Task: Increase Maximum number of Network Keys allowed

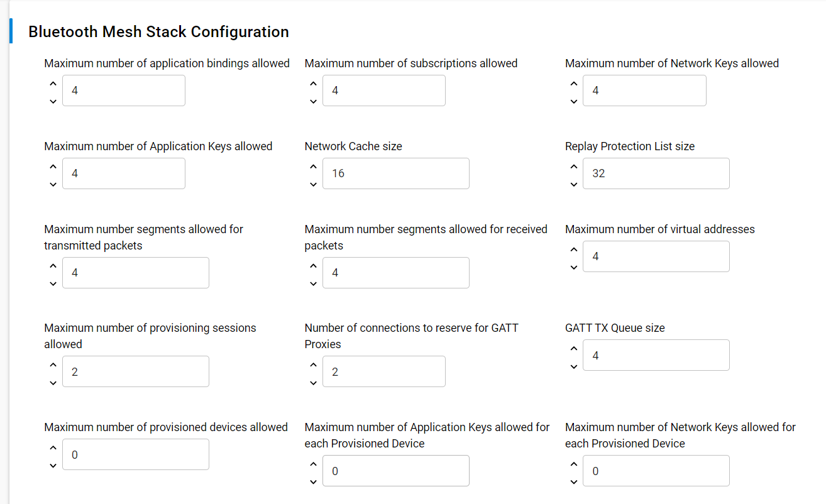Action: pos(573,83)
